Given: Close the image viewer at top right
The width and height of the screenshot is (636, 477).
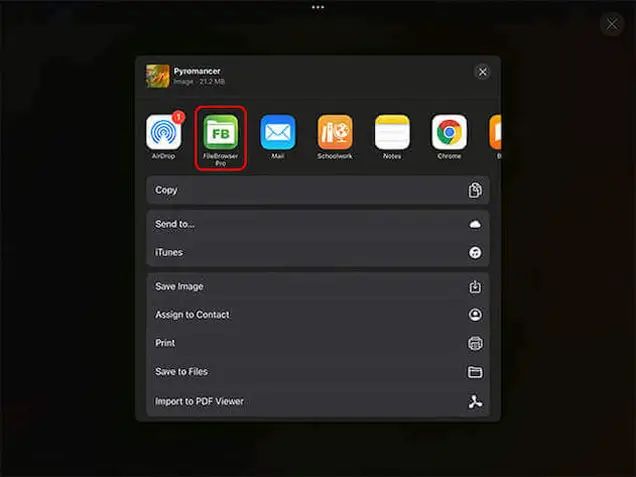Looking at the screenshot, I should click(612, 24).
